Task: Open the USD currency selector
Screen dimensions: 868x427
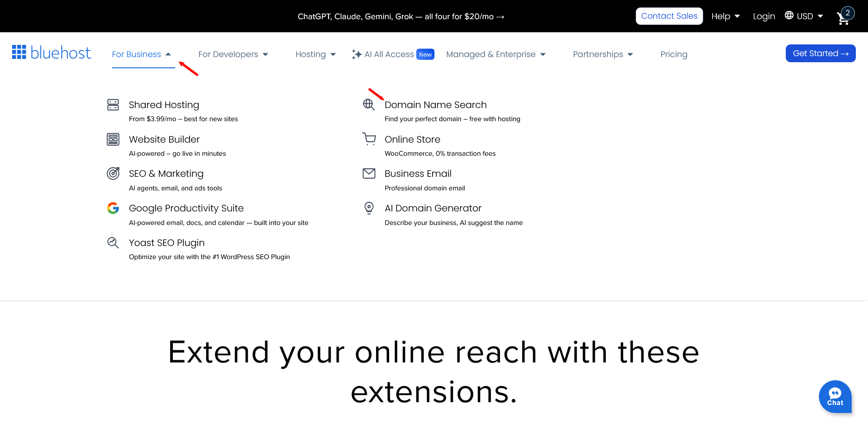Action: [x=804, y=16]
